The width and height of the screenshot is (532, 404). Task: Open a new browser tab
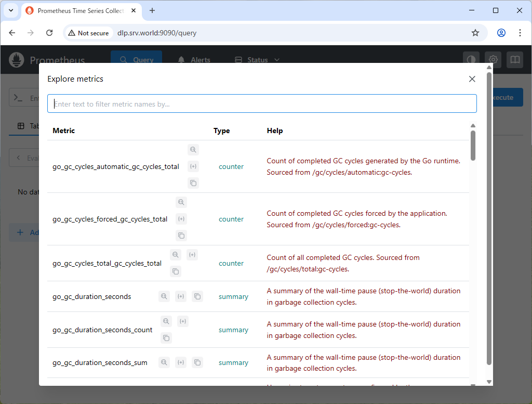coord(152,10)
